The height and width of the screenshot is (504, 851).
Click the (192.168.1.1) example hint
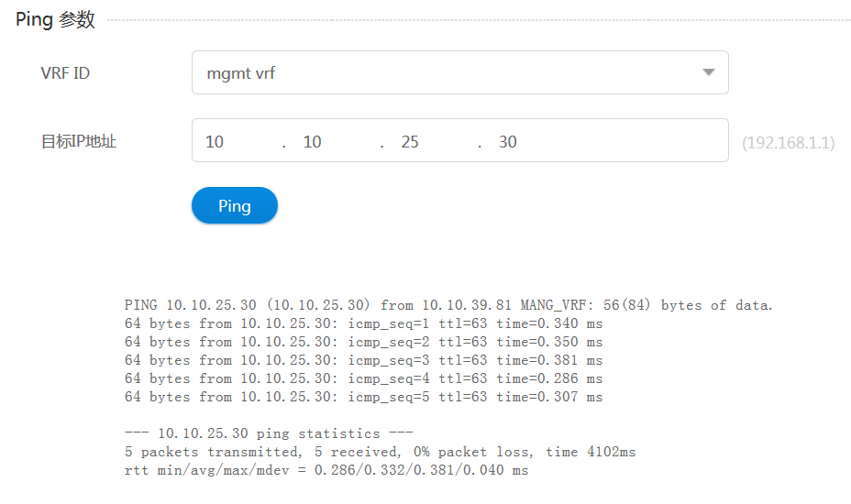[788, 143]
